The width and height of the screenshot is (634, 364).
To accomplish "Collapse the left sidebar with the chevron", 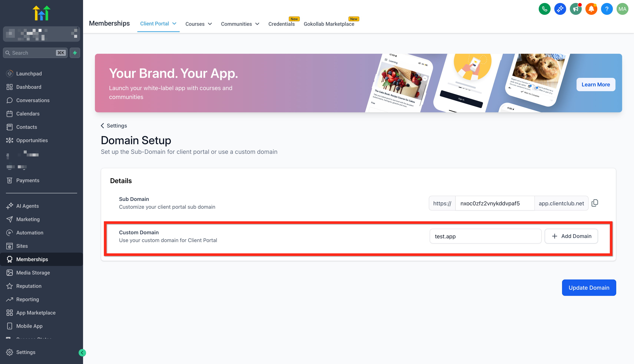I will pyautogui.click(x=82, y=353).
